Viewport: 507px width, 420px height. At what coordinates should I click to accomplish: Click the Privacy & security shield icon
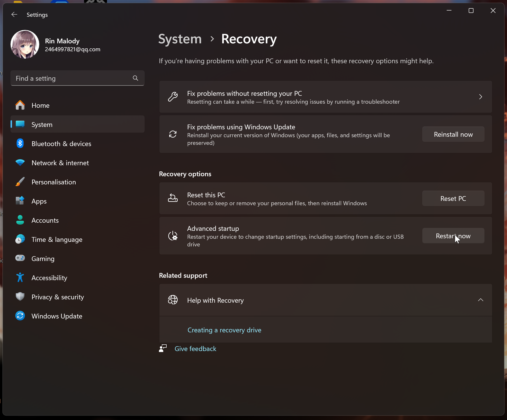tap(20, 297)
